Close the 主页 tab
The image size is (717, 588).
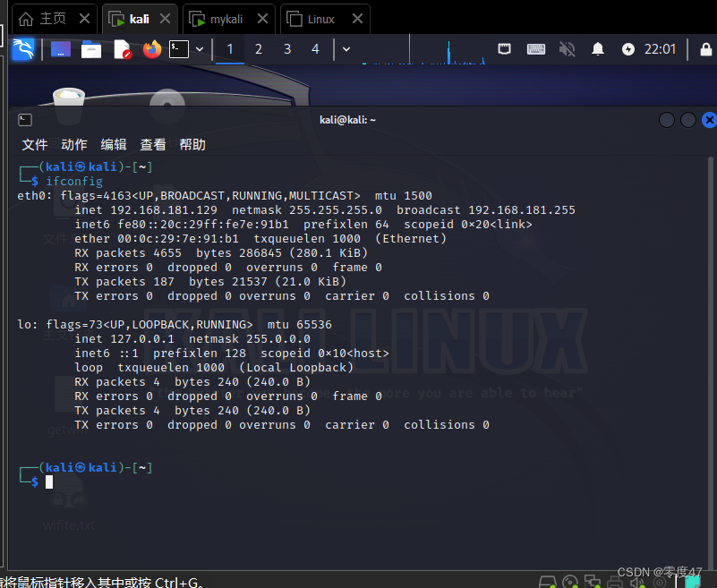(x=84, y=18)
